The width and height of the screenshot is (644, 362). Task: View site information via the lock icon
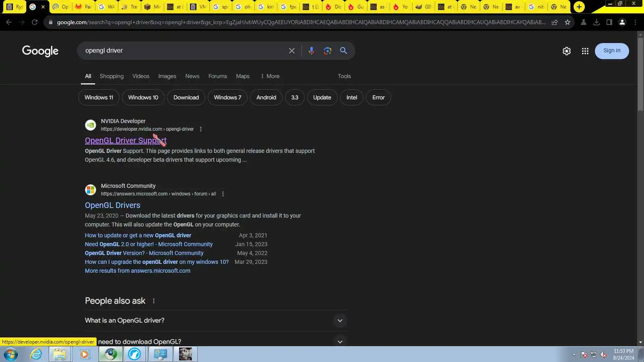tap(50, 22)
